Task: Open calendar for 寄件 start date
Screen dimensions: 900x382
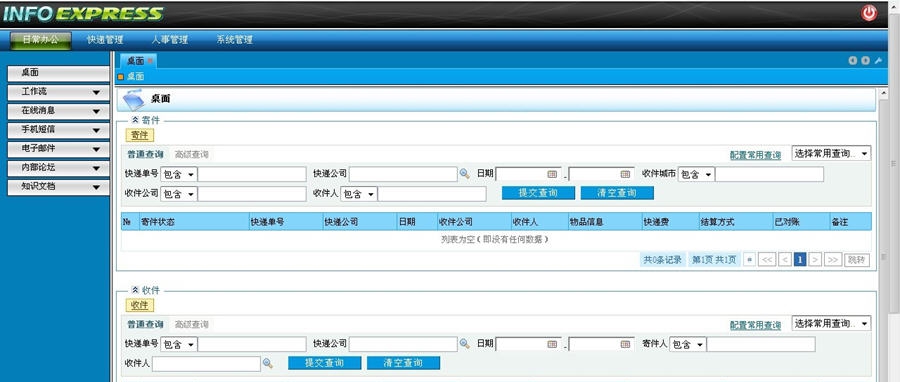Action: coord(552,174)
